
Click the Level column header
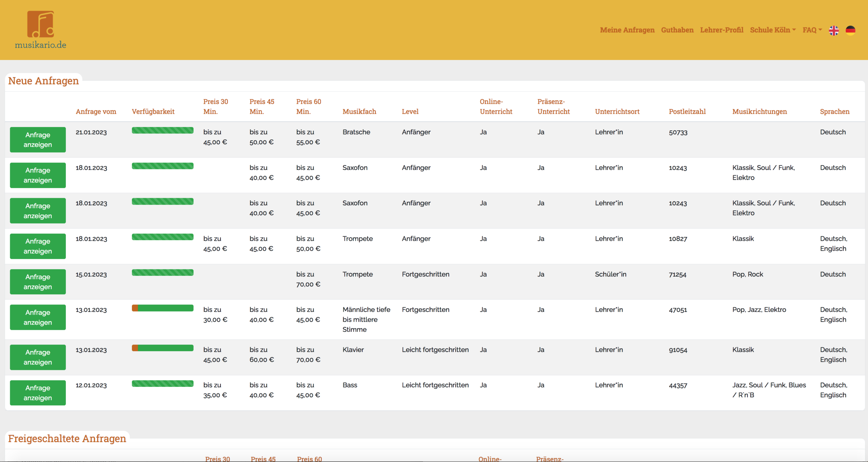(x=410, y=111)
